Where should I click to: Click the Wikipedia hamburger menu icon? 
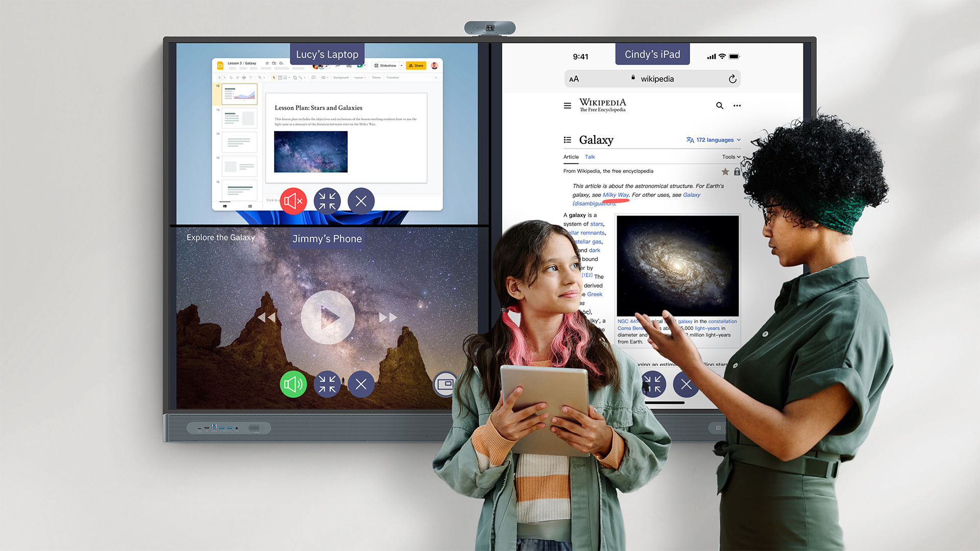568,105
